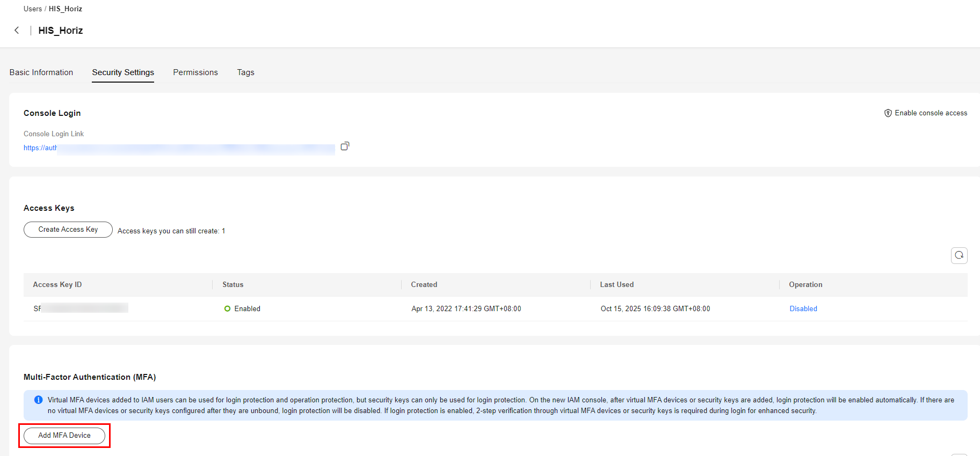This screenshot has height=456, width=980.
Task: Navigate to Users in the breadcrumb
Action: (x=33, y=9)
